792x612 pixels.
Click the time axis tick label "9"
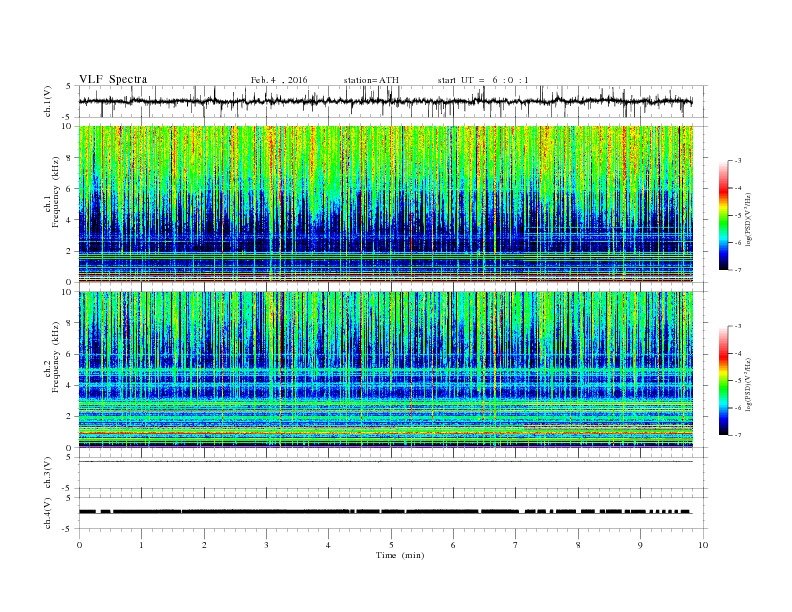[640, 545]
